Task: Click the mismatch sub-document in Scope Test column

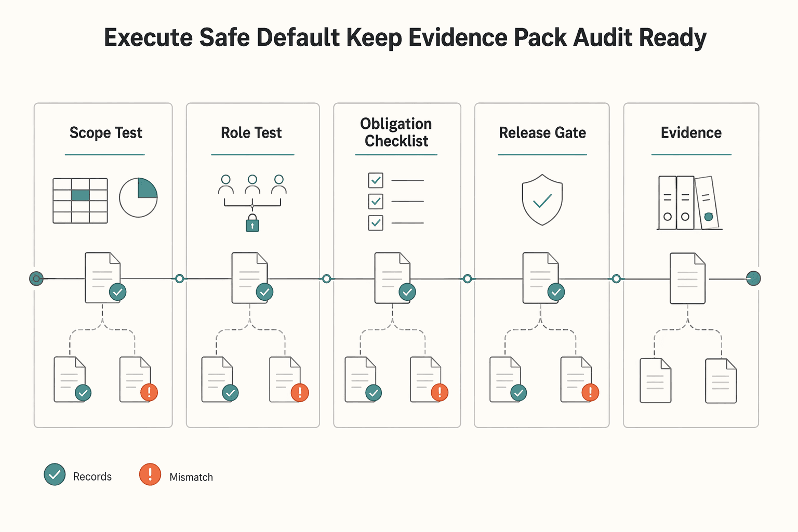Action: click(138, 379)
